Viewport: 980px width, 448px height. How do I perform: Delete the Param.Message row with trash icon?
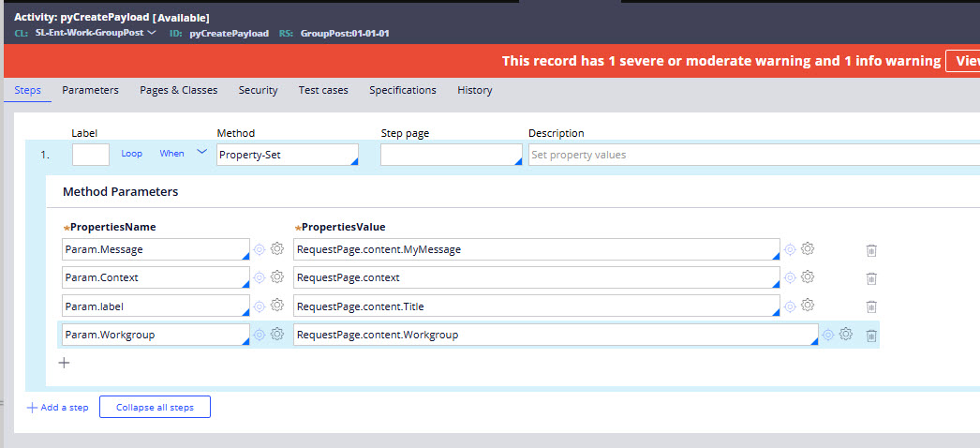click(x=871, y=250)
